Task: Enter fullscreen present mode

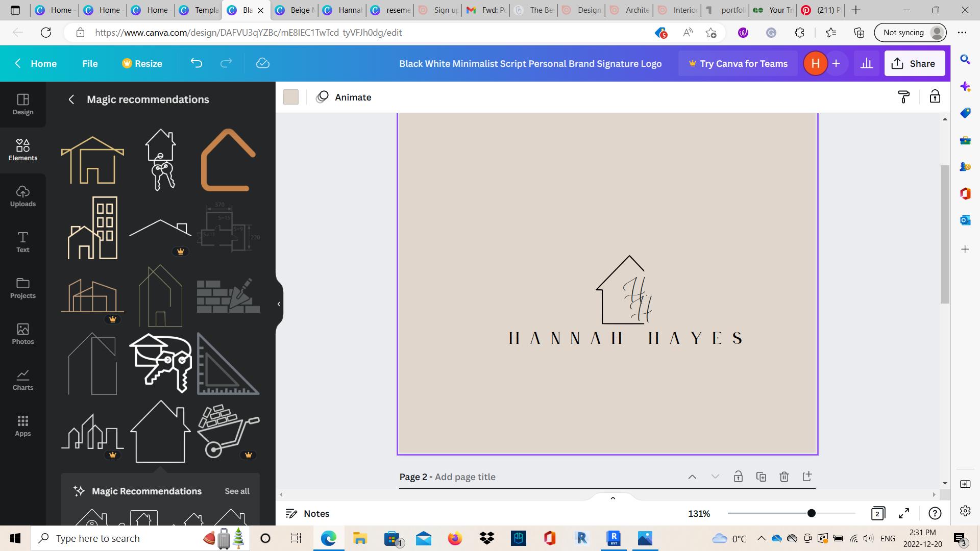Action: pyautogui.click(x=904, y=513)
